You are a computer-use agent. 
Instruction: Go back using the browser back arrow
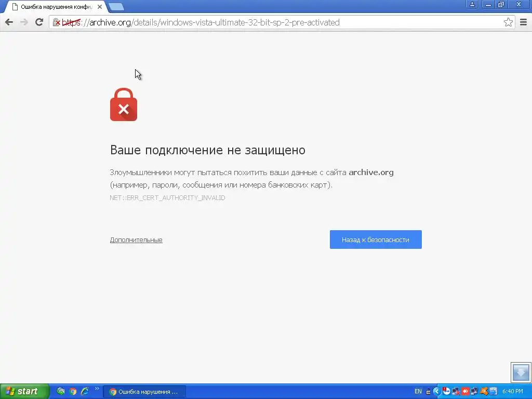coord(9,22)
